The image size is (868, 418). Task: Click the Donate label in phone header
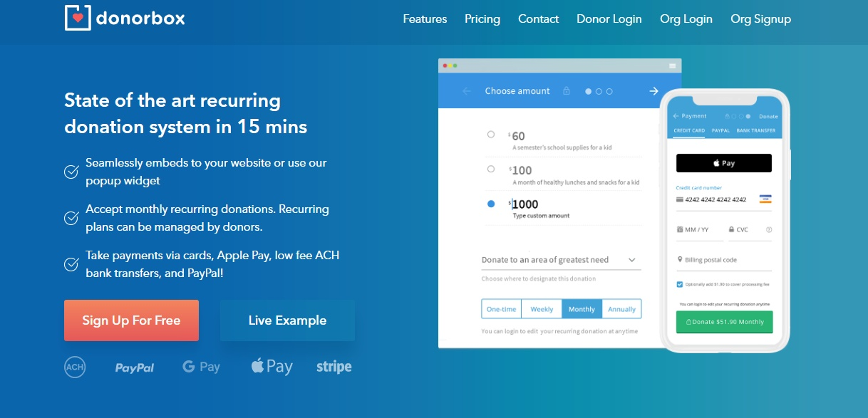click(768, 116)
